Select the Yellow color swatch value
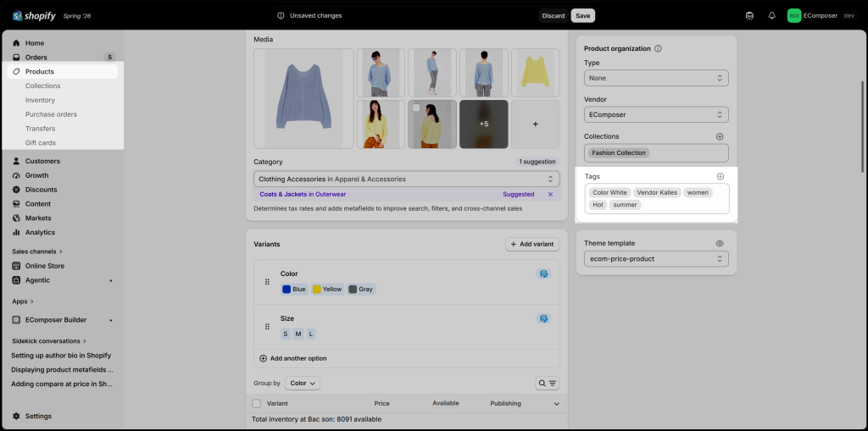The image size is (868, 431). (x=327, y=289)
